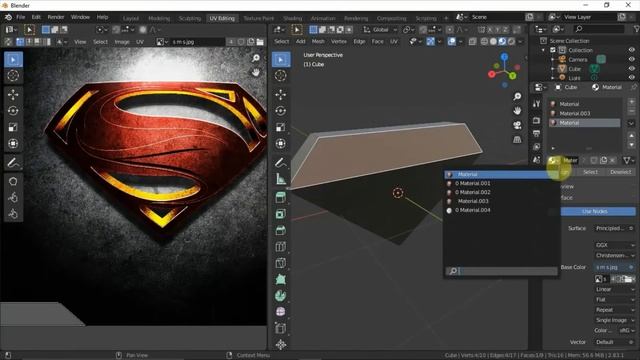
Task: Open the Flat projection dropdown
Action: tap(615, 300)
